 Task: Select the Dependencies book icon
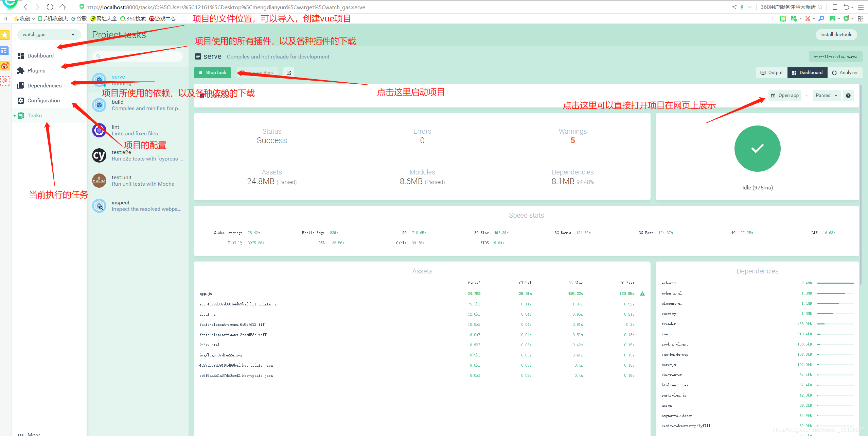(21, 85)
